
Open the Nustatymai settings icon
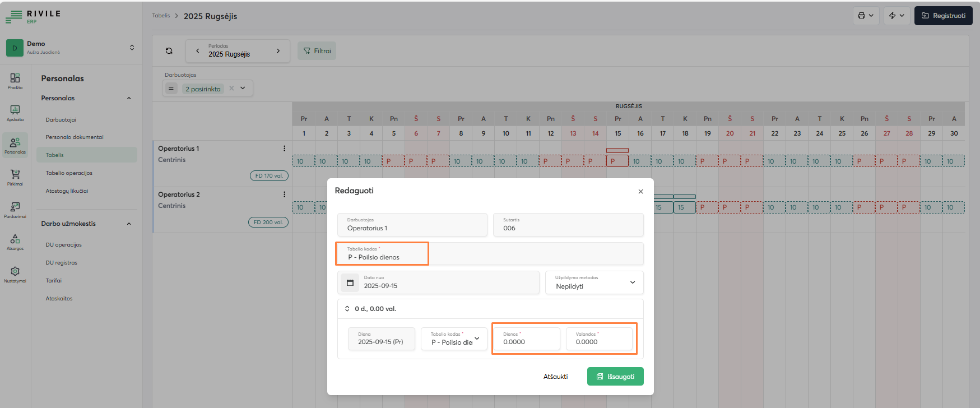pos(15,274)
